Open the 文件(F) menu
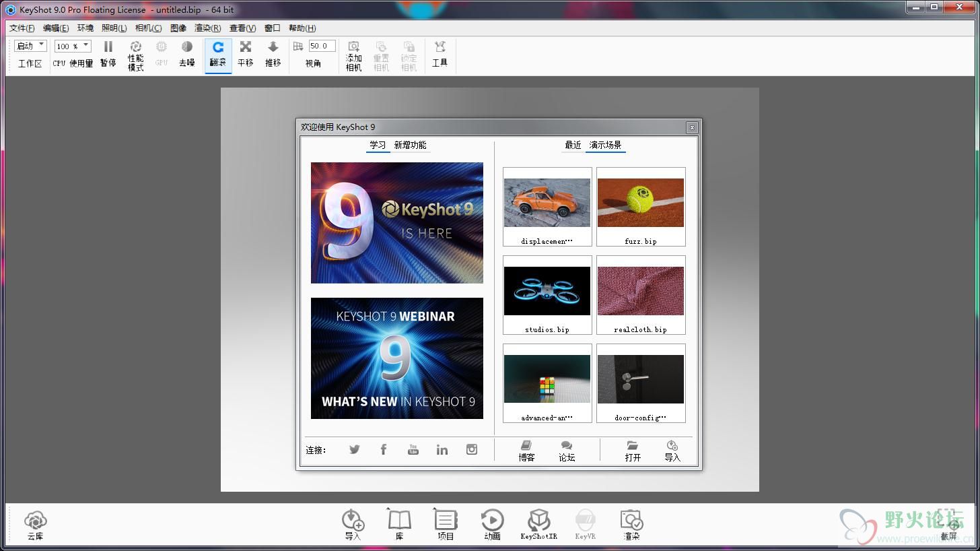980x551 pixels. click(x=22, y=28)
